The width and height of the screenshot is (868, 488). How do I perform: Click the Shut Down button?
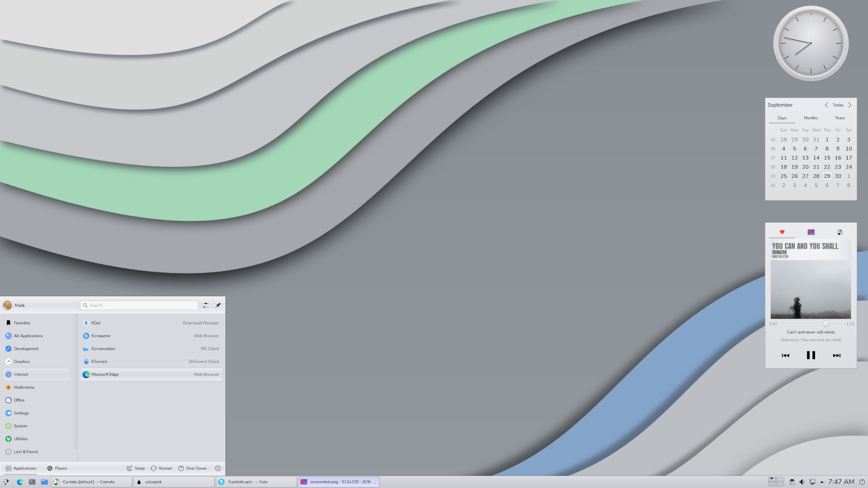pos(192,468)
